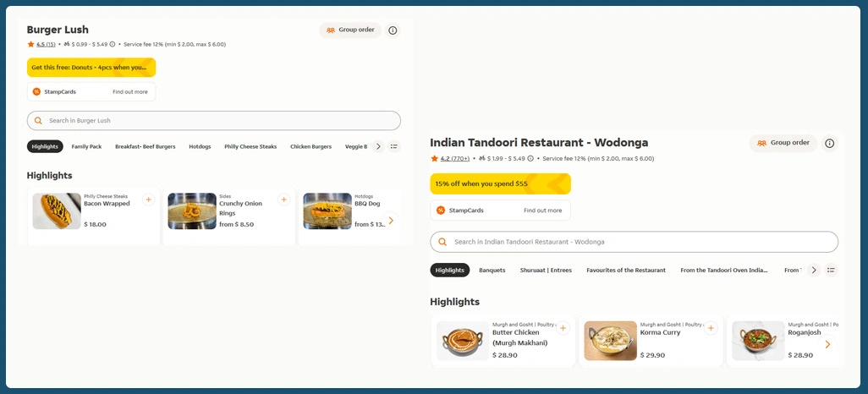
Task: Show next Indian Tandoori highlight items
Action: [x=827, y=344]
